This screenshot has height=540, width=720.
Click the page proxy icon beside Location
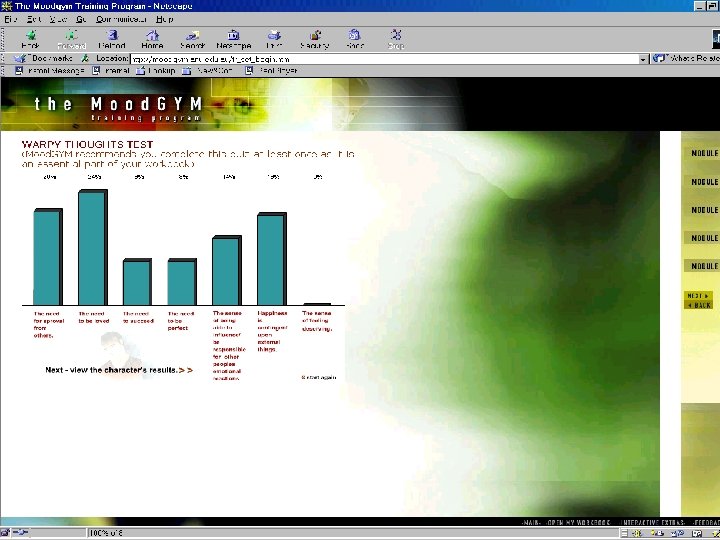click(x=85, y=59)
